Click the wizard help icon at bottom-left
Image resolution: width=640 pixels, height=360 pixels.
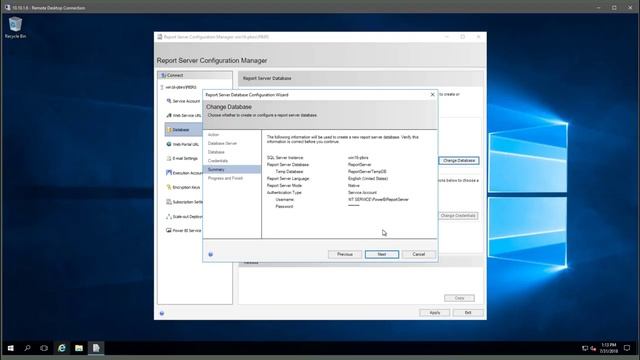pos(211,254)
